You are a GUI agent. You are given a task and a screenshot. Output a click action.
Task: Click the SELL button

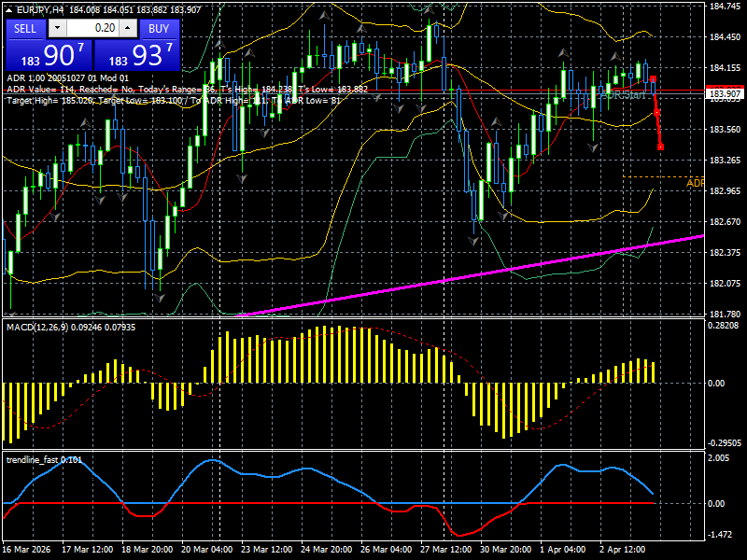[x=25, y=29]
